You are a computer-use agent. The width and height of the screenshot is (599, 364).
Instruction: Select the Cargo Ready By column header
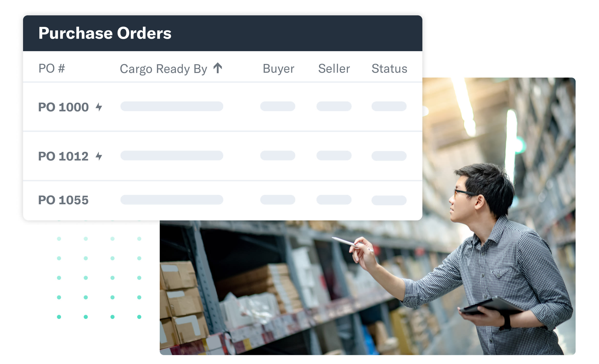163,69
